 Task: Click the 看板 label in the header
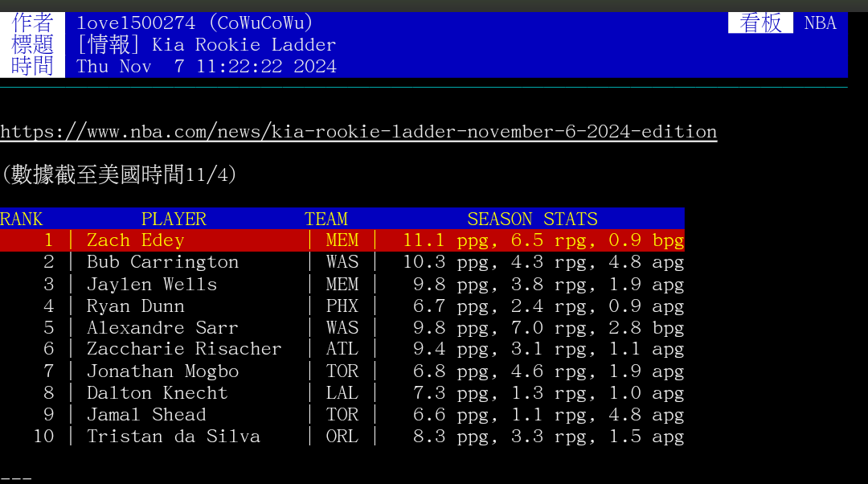[760, 23]
